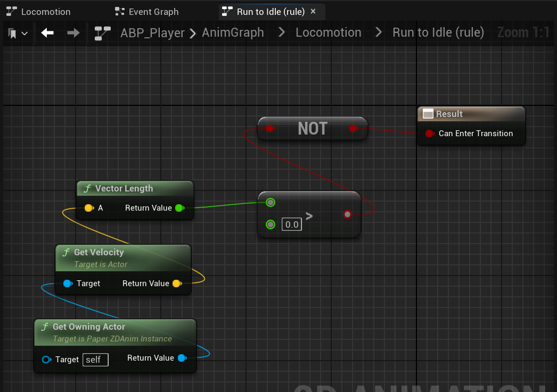557x392 pixels.
Task: Expand the bookmarks dropdown arrow
Action: coord(24,34)
